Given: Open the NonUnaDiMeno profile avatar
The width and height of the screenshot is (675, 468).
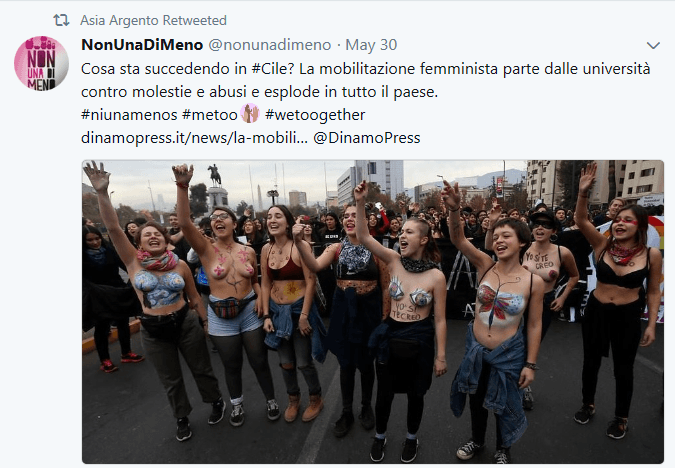Looking at the screenshot, I should (x=41, y=63).
